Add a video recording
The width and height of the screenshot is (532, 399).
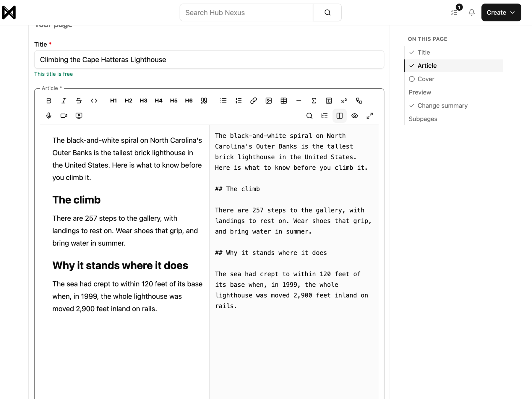[64, 116]
